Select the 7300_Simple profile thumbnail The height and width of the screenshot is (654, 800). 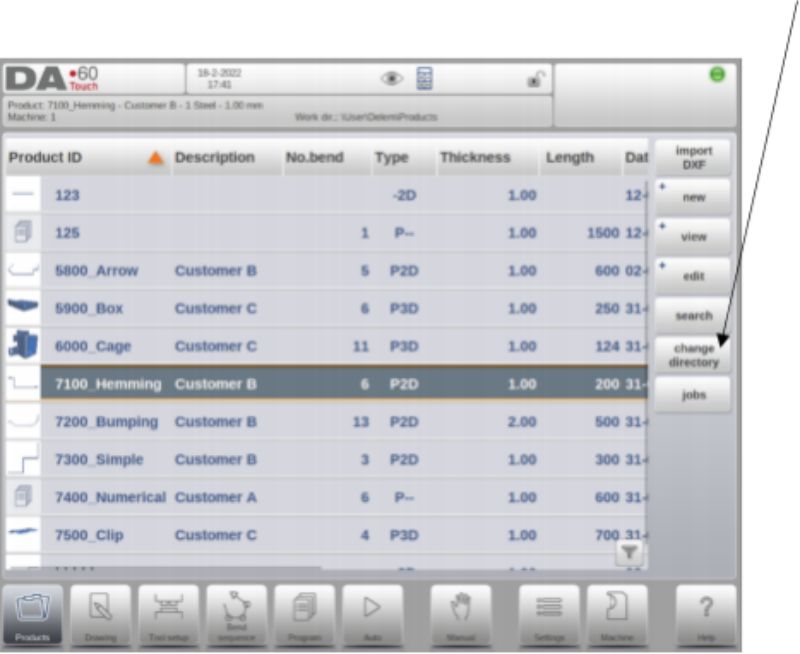point(23,459)
